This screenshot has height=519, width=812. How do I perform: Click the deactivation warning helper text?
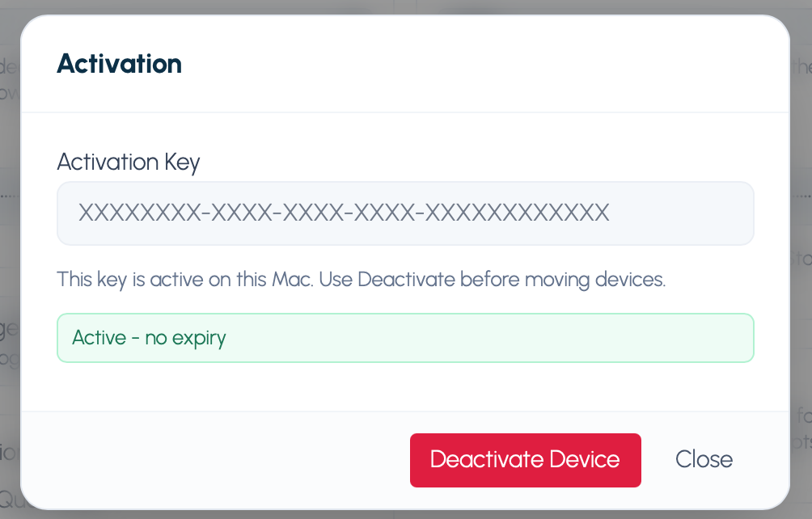tap(360, 279)
